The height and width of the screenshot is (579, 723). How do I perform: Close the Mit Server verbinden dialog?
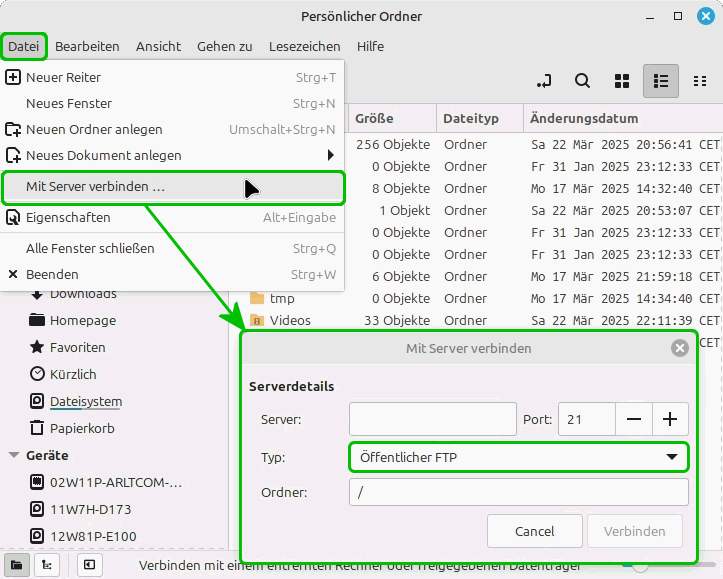(x=679, y=348)
